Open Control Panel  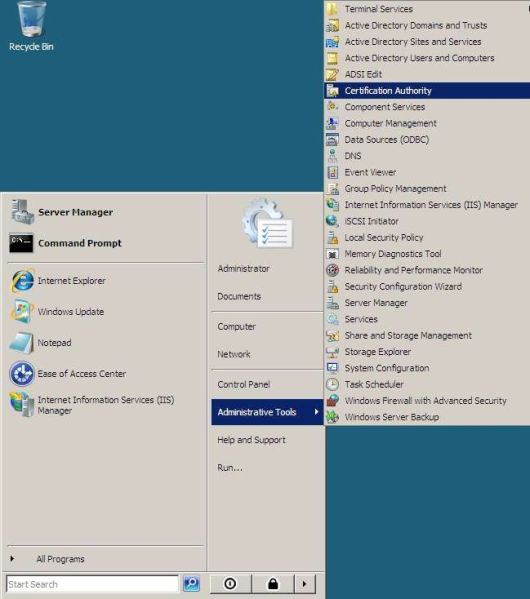pos(244,384)
